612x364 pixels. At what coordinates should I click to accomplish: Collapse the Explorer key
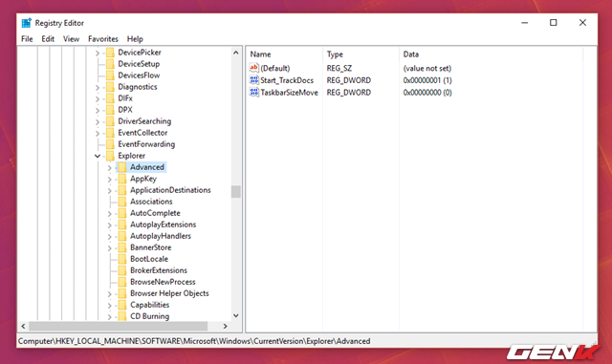tap(98, 156)
